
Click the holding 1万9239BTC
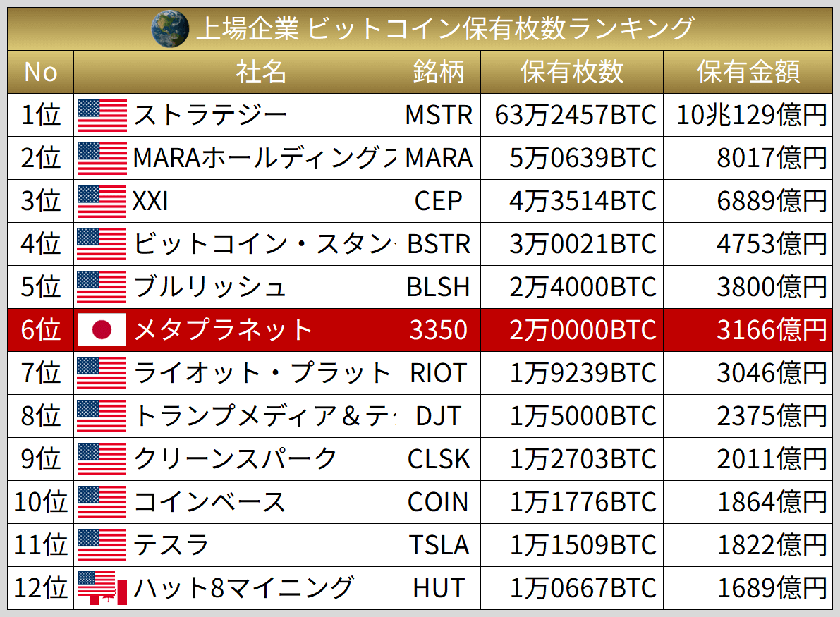583,373
